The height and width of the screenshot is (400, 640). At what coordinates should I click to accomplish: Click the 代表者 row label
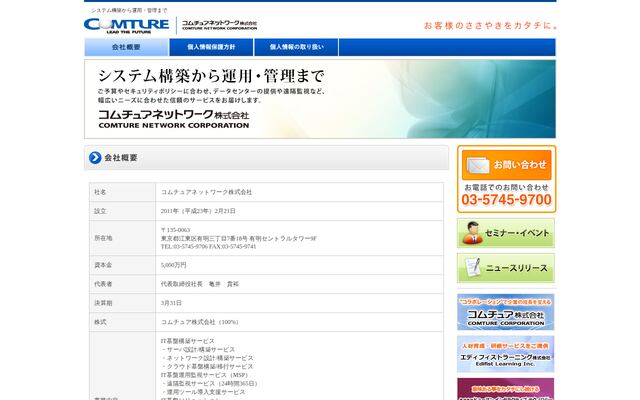tap(103, 284)
